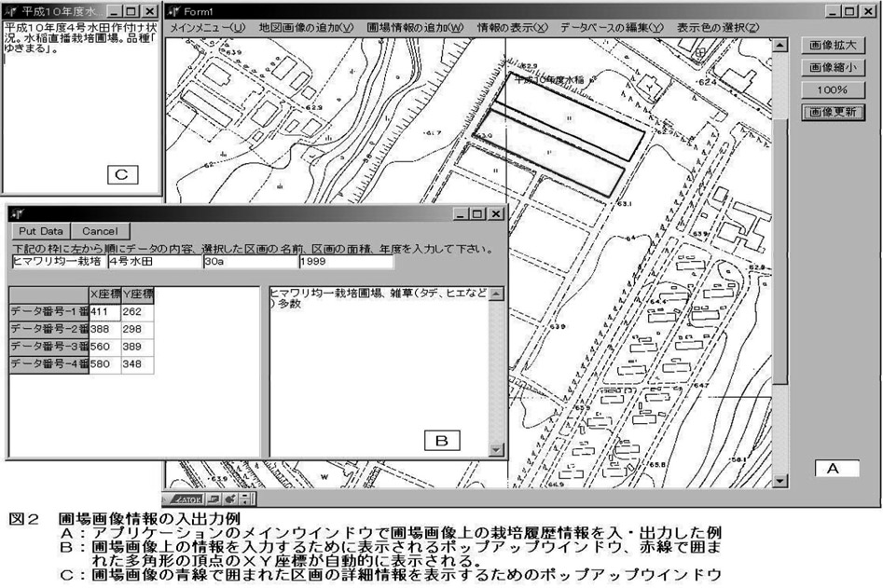Open the メインメニュー menu
The height and width of the screenshot is (588, 883).
click(x=207, y=28)
